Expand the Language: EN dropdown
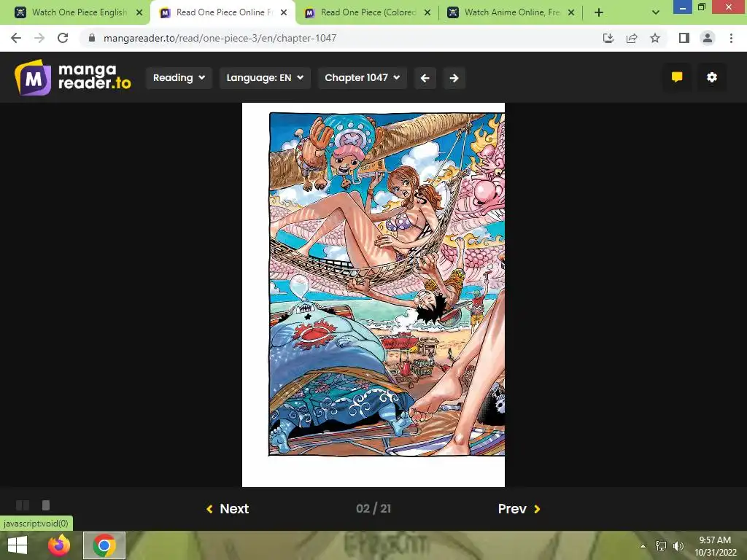The width and height of the screenshot is (747, 560). coord(265,77)
